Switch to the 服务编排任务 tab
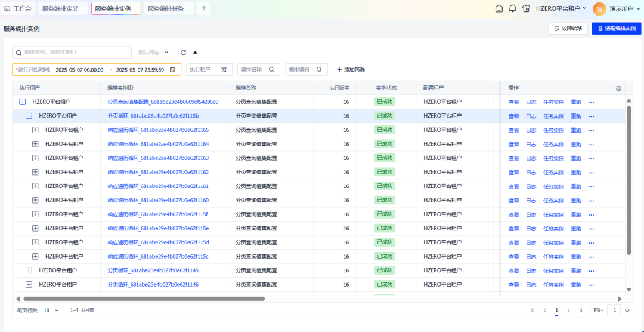This screenshot has width=644, height=332. click(x=166, y=8)
